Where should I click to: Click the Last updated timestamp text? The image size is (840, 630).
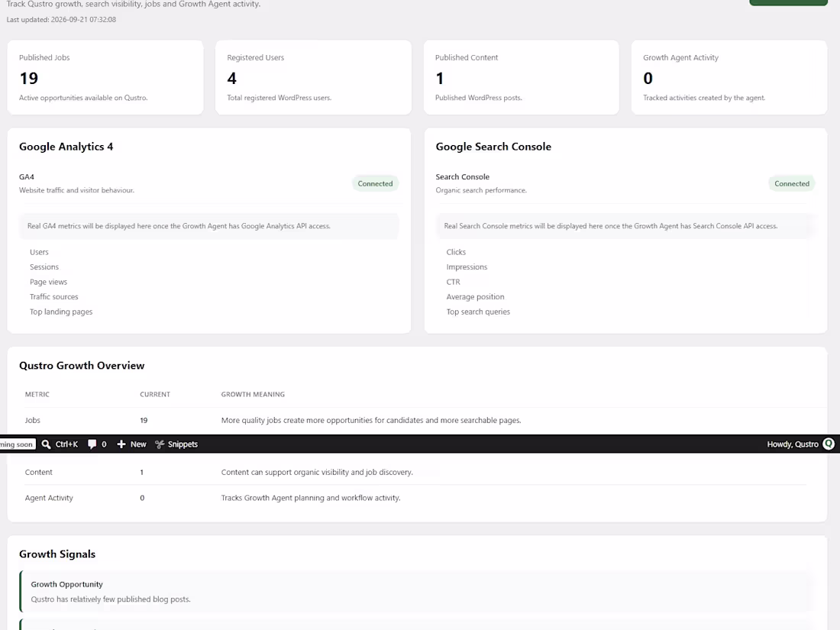pyautogui.click(x=61, y=19)
